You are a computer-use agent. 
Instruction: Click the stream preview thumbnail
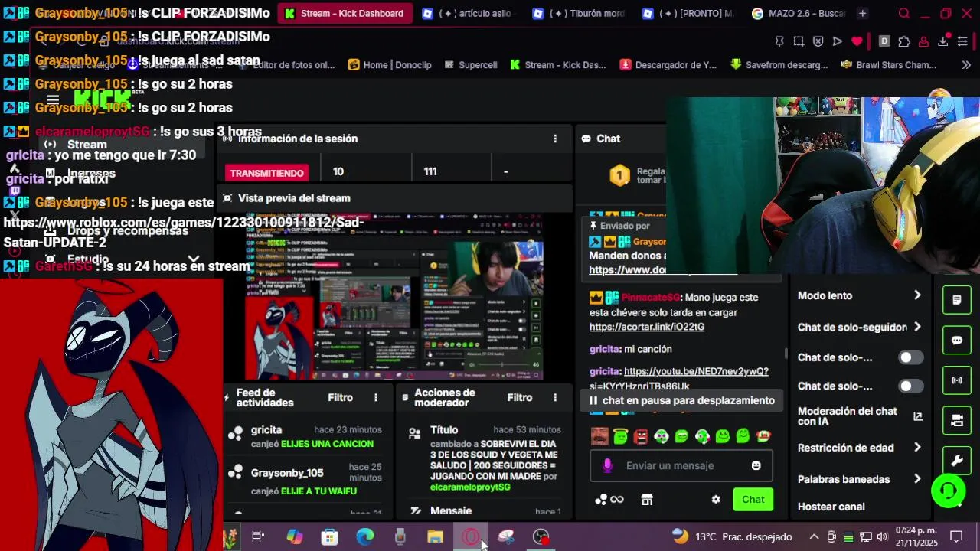[x=394, y=296]
